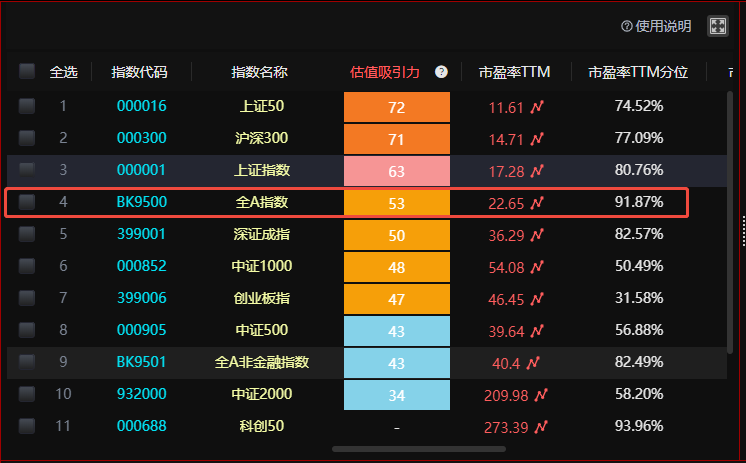Click trend chart icon for 中证500
This screenshot has height=463, width=746.
[537, 331]
